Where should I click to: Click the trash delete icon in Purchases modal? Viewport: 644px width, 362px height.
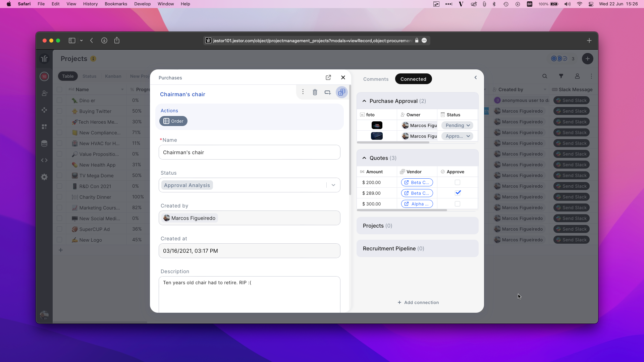(315, 92)
